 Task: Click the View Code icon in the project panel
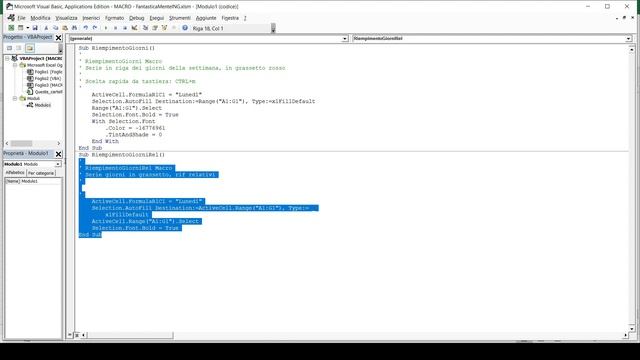(9, 48)
